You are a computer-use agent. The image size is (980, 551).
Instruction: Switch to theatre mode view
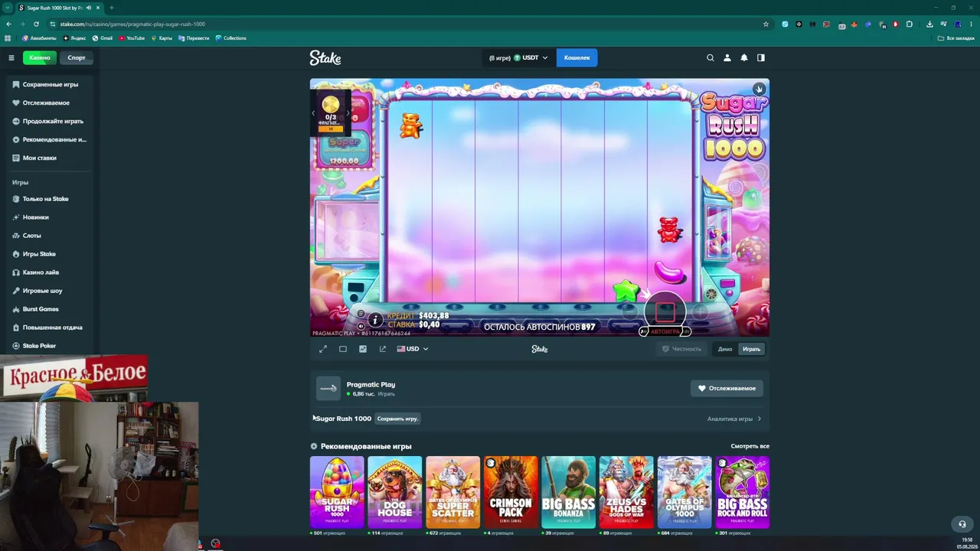pos(343,349)
